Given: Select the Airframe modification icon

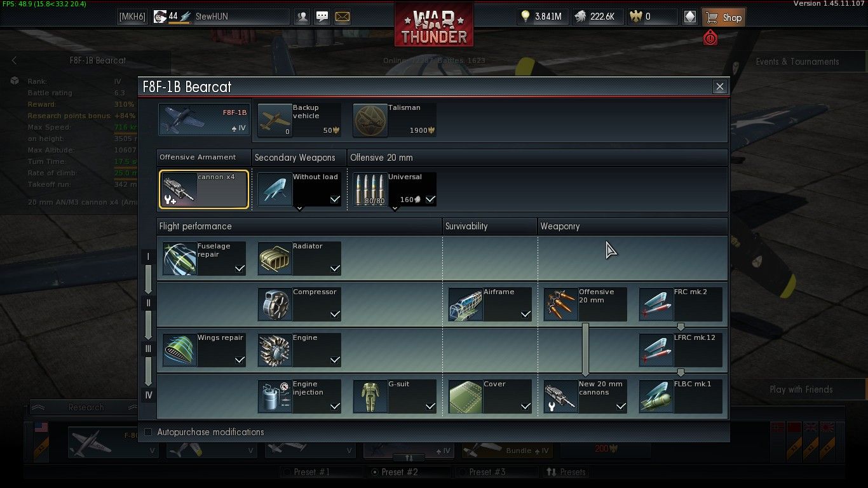Looking at the screenshot, I should [x=465, y=304].
